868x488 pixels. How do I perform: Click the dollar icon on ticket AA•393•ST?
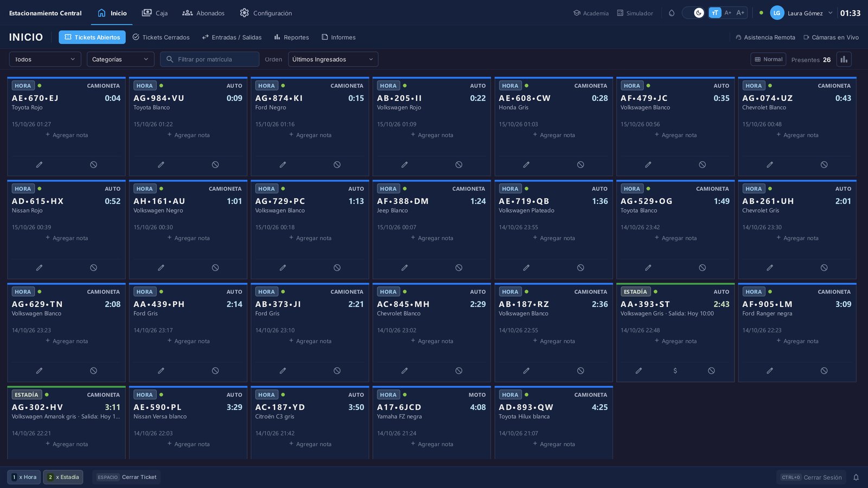pyautogui.click(x=675, y=371)
